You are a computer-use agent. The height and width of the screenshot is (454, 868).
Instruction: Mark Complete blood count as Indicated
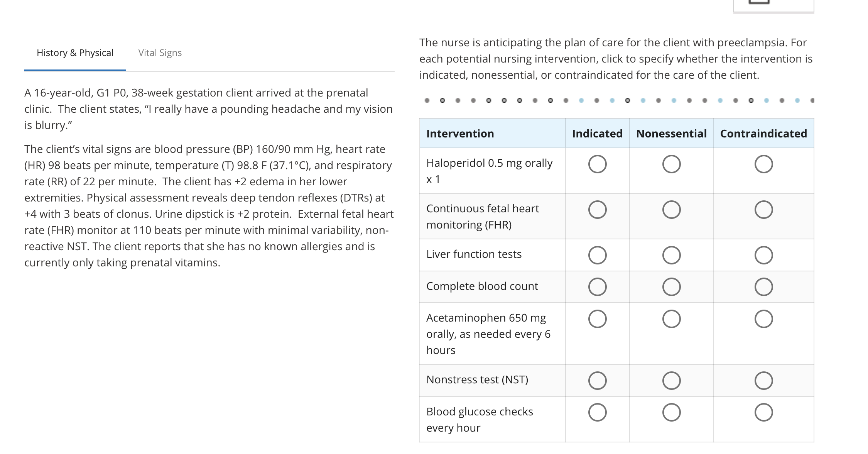[597, 287]
